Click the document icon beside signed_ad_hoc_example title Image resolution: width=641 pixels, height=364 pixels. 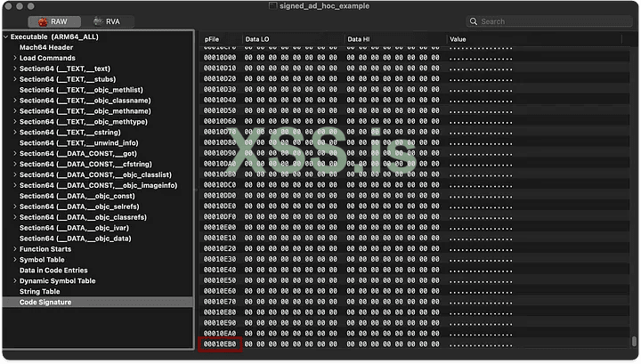272,5
